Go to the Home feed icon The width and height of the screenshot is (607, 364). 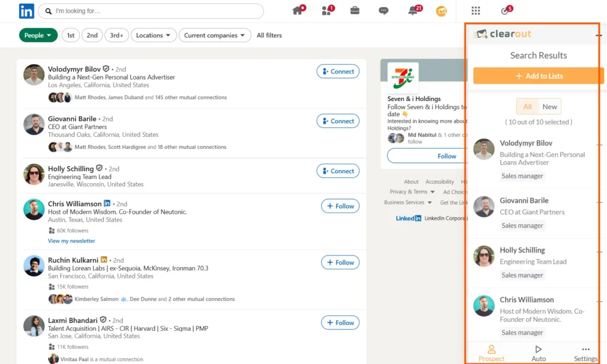coord(298,11)
